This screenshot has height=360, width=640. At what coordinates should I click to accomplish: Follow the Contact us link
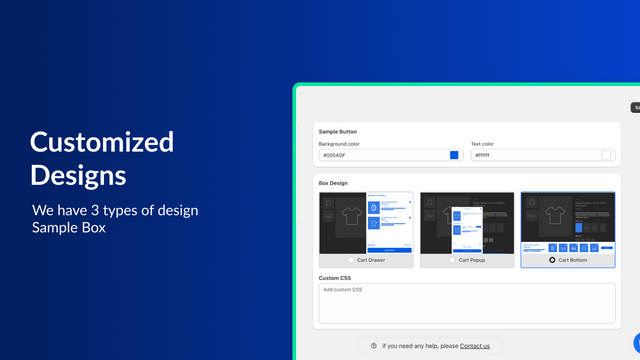(x=475, y=346)
